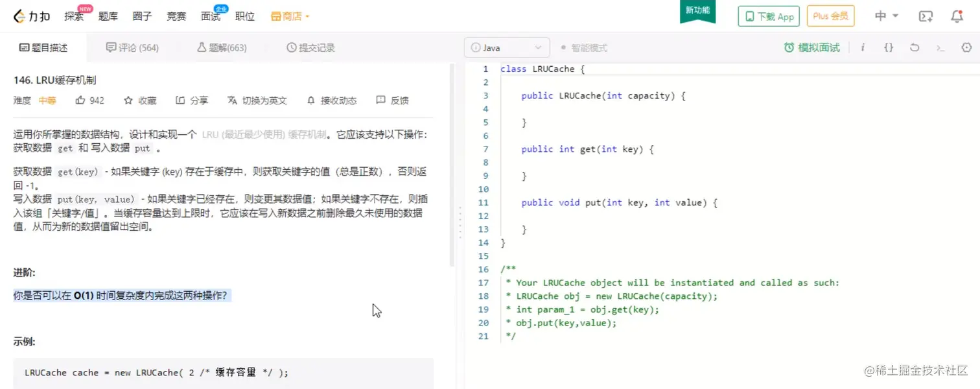980x389 pixels.
Task: Click the 下载 App button
Action: tap(769, 16)
